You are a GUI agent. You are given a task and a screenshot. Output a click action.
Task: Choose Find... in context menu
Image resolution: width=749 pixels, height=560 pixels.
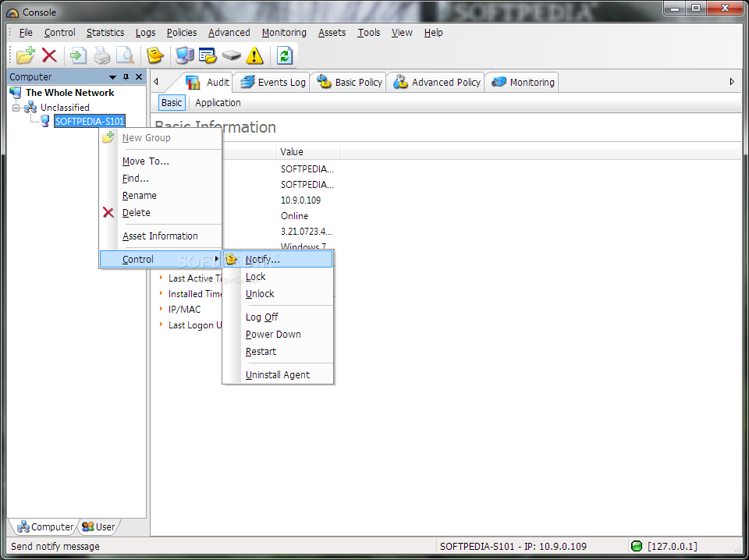tap(161, 179)
